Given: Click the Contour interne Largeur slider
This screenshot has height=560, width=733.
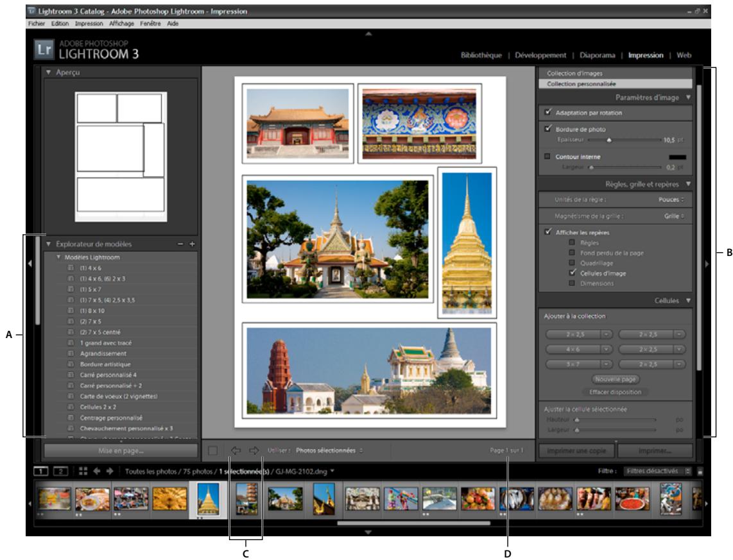Looking at the screenshot, I should pyautogui.click(x=624, y=167).
